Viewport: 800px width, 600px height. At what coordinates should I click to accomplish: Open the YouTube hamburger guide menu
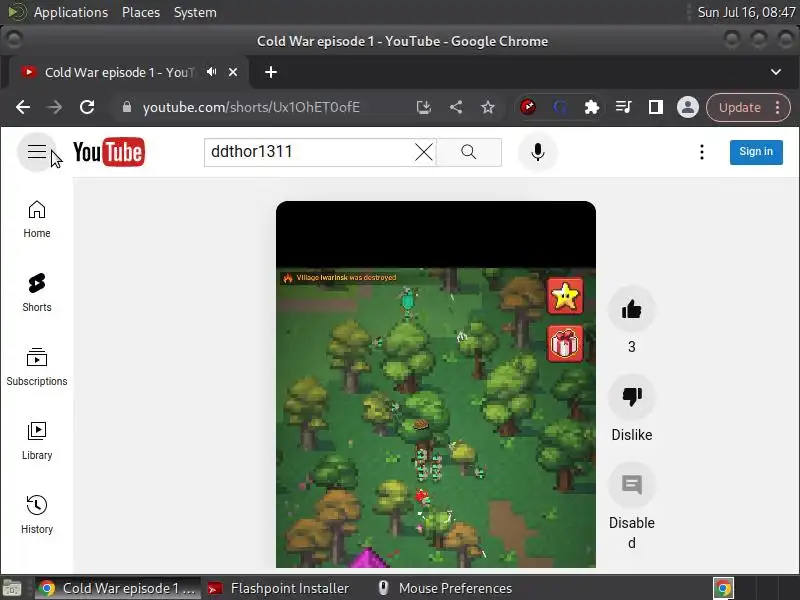click(x=37, y=152)
